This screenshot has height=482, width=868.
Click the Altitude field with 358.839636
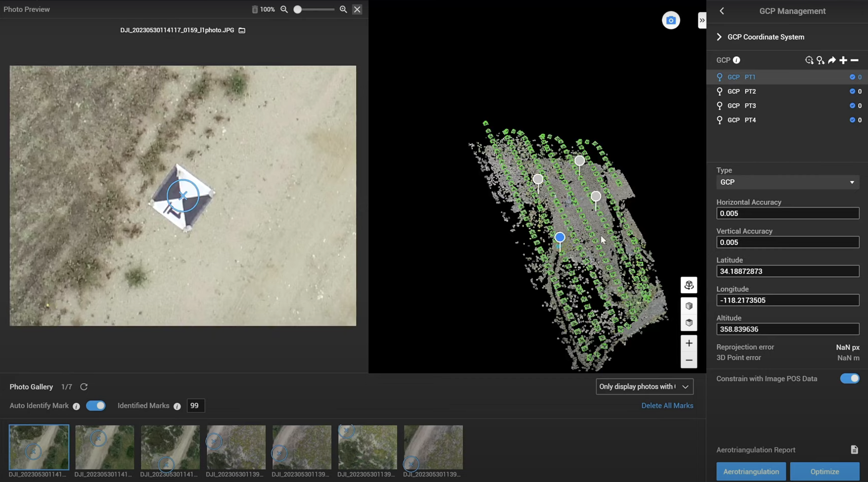click(x=788, y=329)
